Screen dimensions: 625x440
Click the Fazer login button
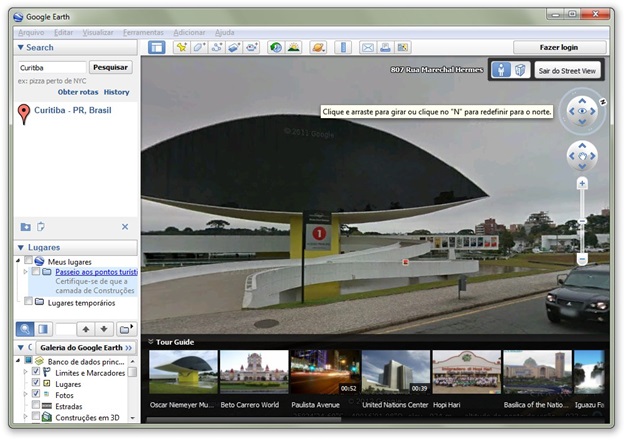click(x=559, y=47)
